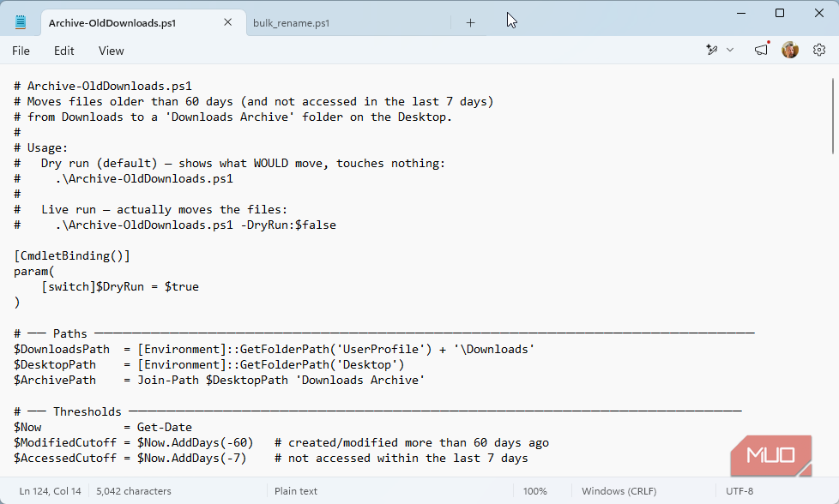The height and width of the screenshot is (504, 839).
Task: Click the Notepad app icon in title bar
Action: tap(21, 22)
